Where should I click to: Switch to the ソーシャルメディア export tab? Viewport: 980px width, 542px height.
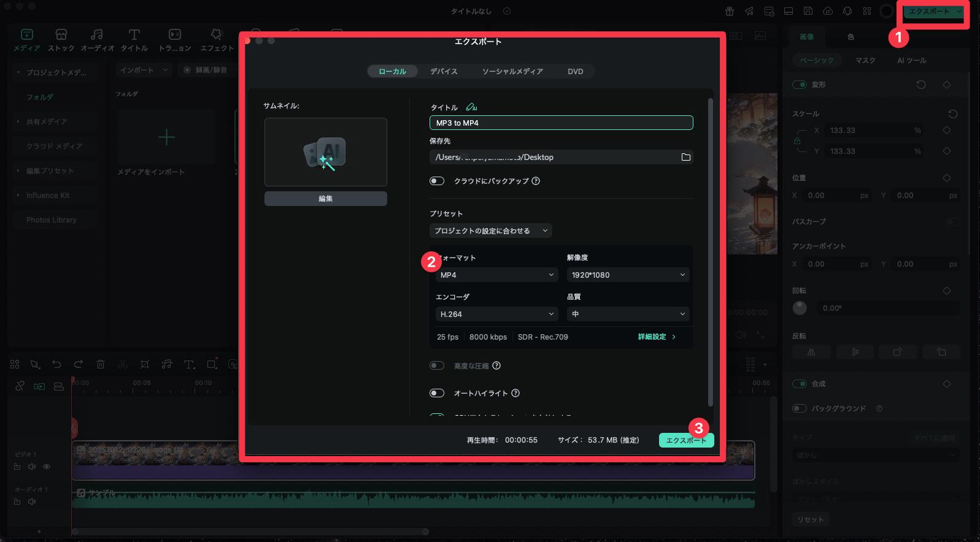pyautogui.click(x=512, y=72)
